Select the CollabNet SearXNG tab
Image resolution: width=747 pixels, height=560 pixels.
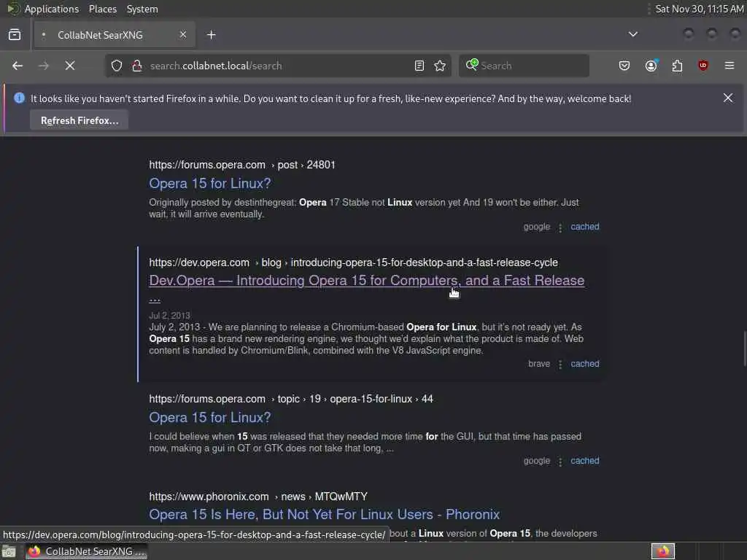(115, 35)
